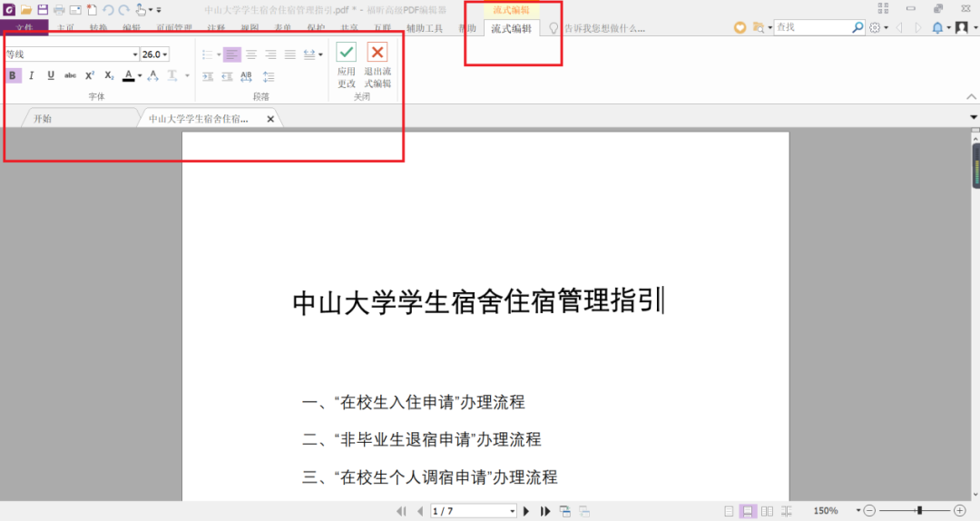Click the decrease indent icon

(227, 76)
